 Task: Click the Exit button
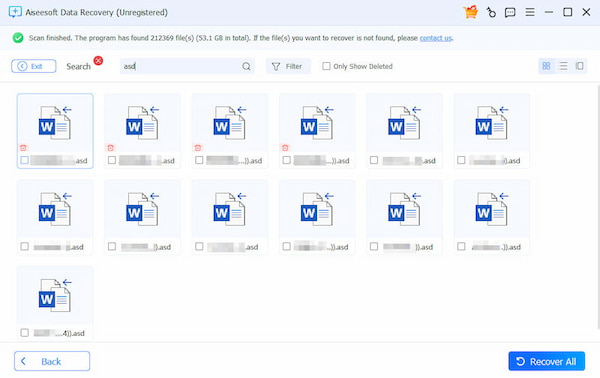pyautogui.click(x=34, y=66)
